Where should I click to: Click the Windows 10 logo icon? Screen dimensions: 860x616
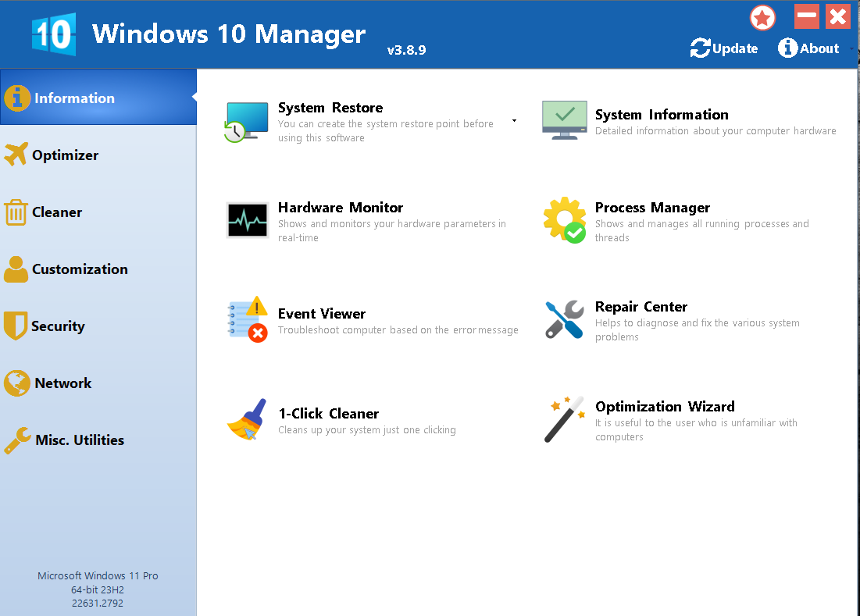click(54, 34)
